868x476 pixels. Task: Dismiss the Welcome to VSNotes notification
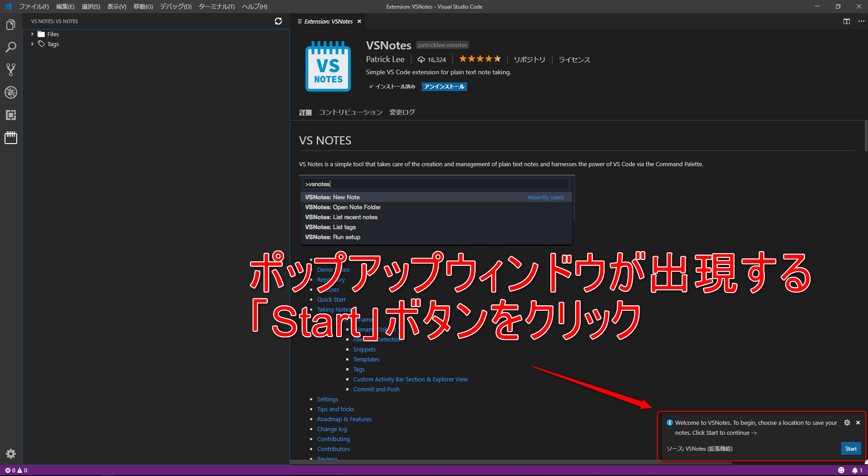pyautogui.click(x=858, y=423)
